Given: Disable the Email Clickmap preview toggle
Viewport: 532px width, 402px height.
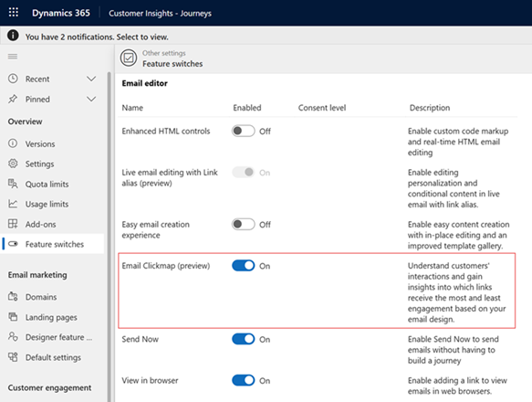Looking at the screenshot, I should coord(244,266).
